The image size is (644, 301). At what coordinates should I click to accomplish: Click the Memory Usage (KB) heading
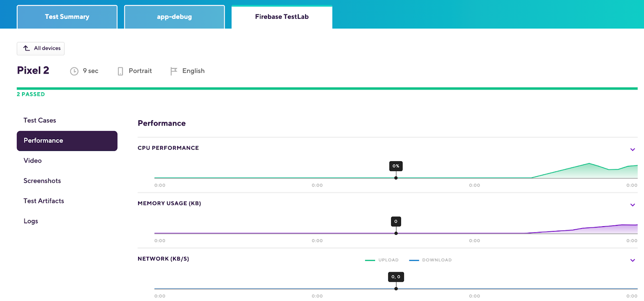tap(169, 204)
